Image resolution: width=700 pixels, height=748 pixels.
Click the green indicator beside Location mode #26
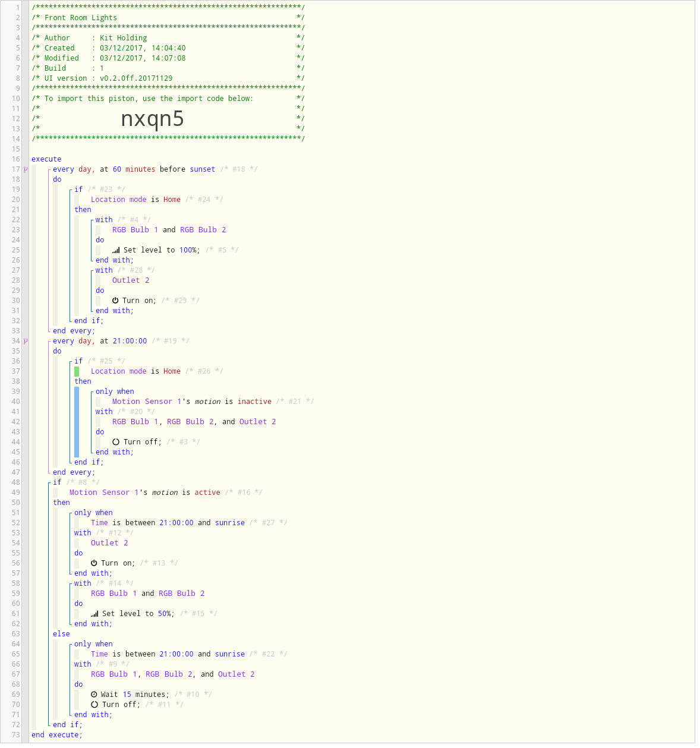pyautogui.click(x=77, y=371)
